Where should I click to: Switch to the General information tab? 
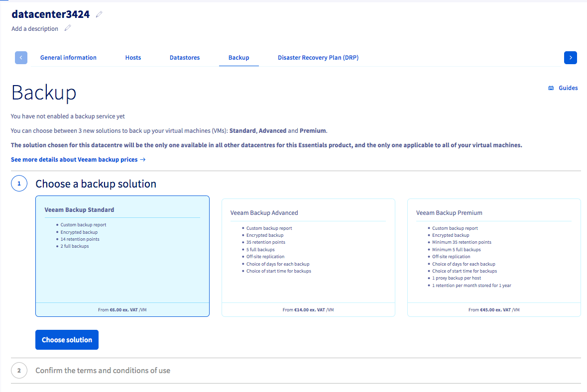[x=68, y=57]
